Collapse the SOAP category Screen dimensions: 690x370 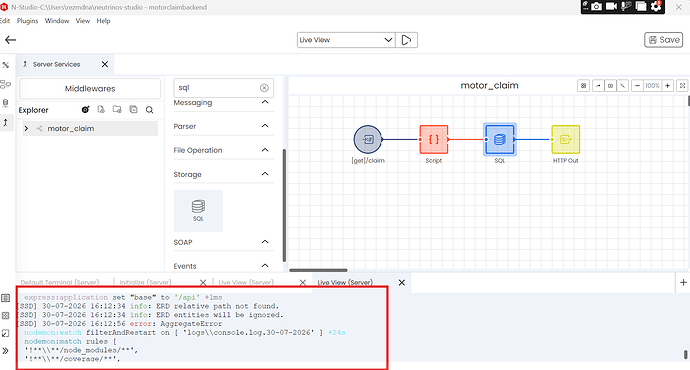pyautogui.click(x=265, y=242)
